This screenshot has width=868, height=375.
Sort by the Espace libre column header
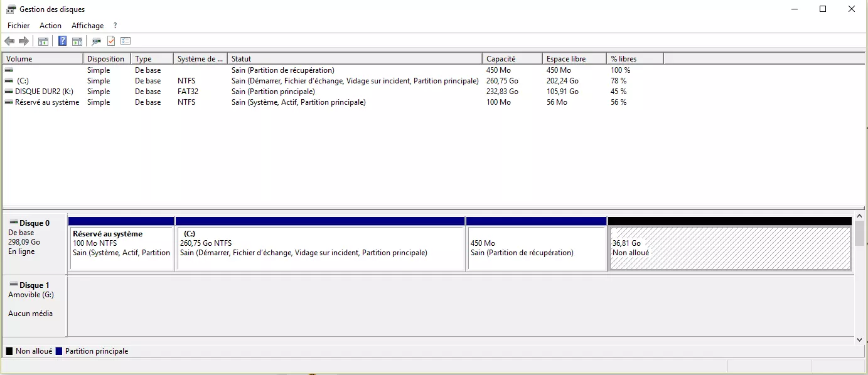click(x=574, y=59)
